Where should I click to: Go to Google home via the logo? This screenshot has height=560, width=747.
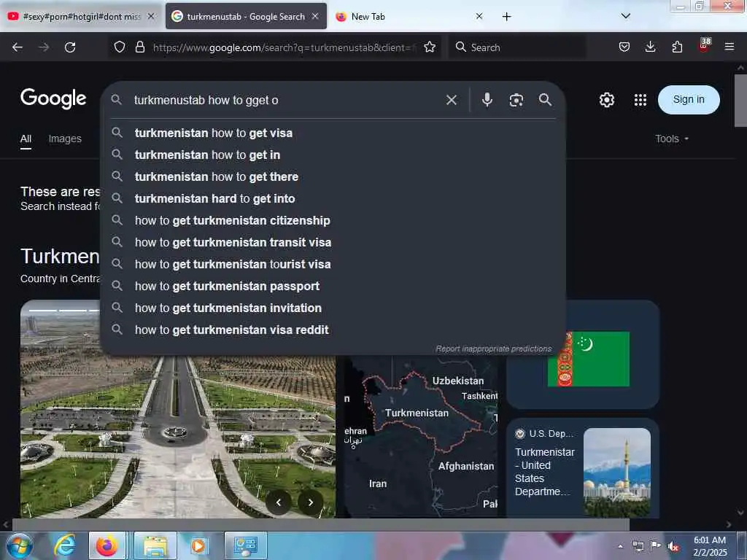point(53,98)
